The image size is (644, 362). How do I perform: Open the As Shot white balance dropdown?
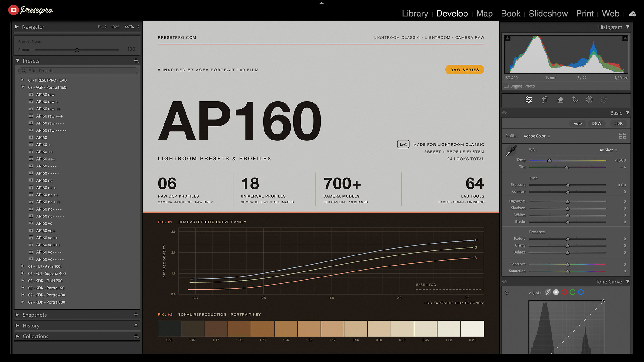point(608,150)
